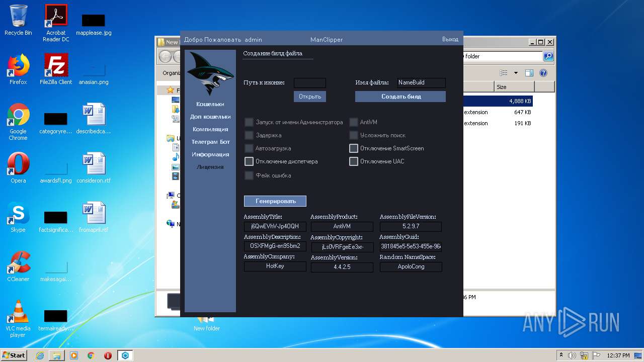Click the NameBuild file name field
This screenshot has width=644, height=362.
tap(422, 83)
